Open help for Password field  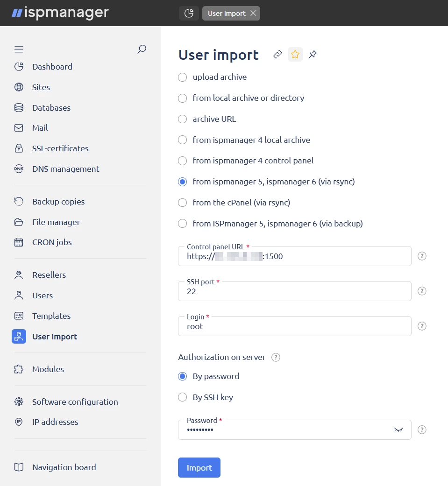click(x=422, y=430)
